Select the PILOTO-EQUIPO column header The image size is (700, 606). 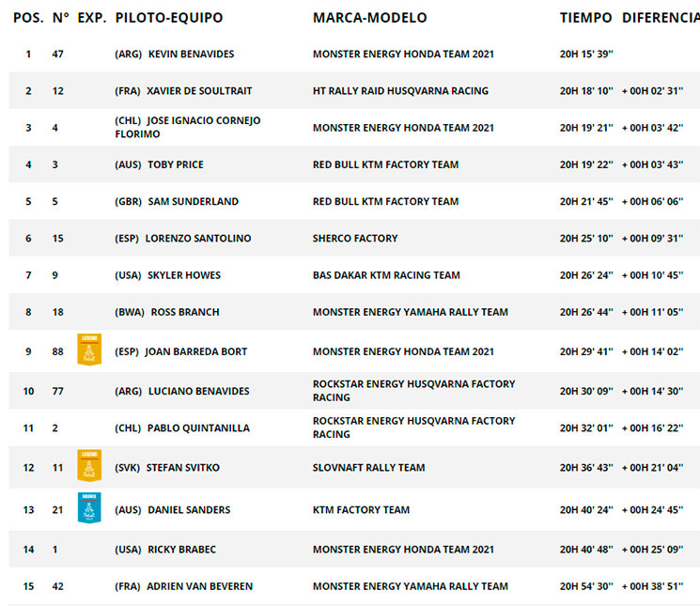point(169,18)
